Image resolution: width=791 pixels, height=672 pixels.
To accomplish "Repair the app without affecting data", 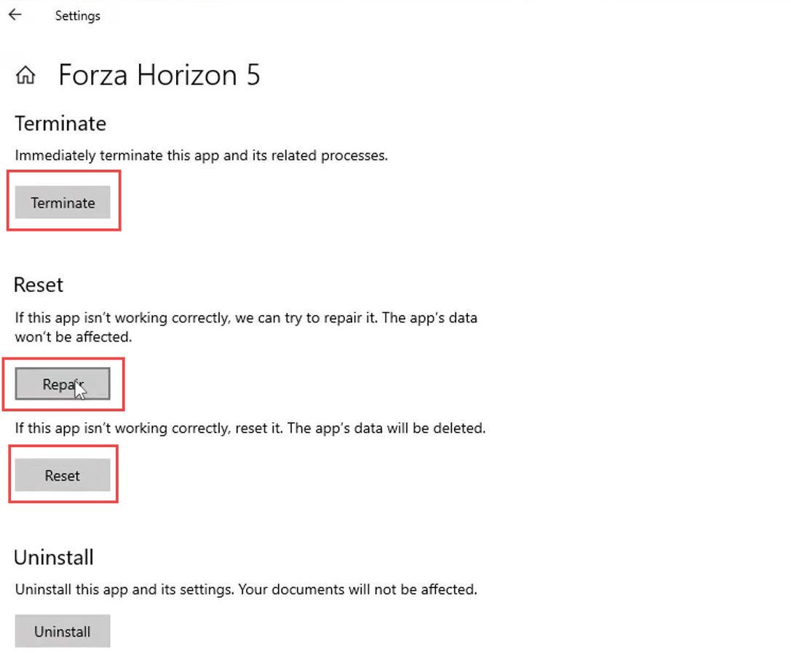I will coord(63,384).
